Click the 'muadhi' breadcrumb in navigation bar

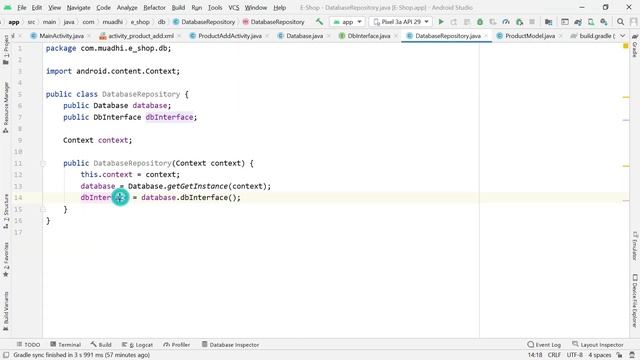tap(112, 22)
